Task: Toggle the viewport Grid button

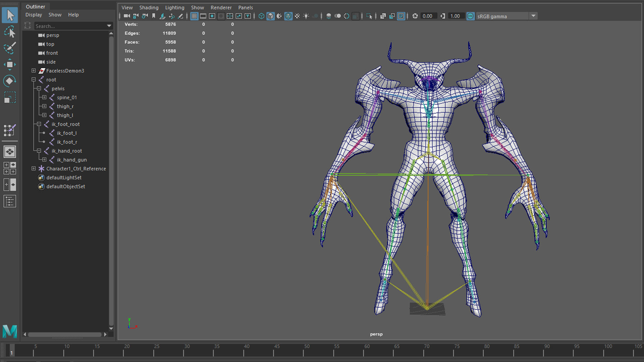Action: point(194,16)
